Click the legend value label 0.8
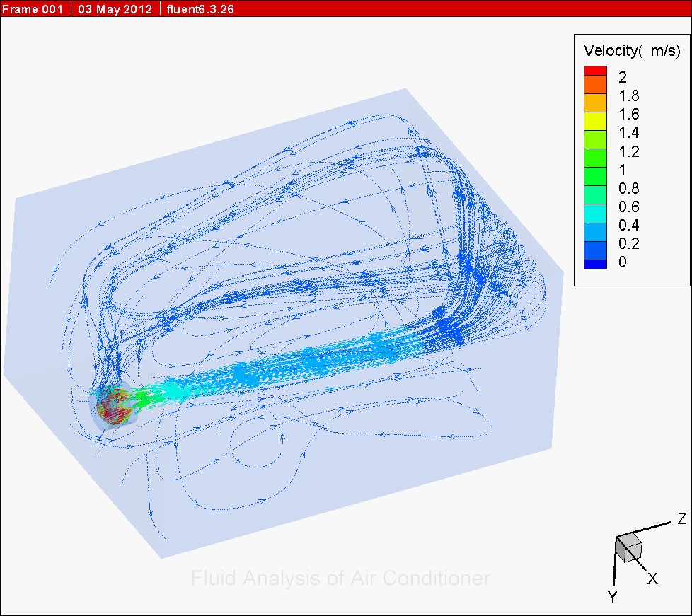This screenshot has width=692, height=616. (628, 188)
